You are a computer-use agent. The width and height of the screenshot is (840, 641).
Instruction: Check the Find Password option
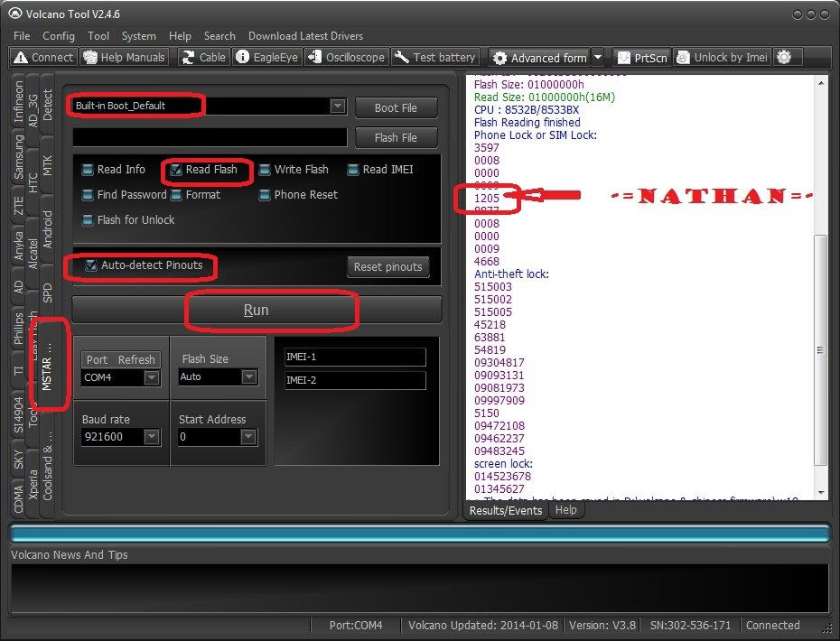coord(88,195)
